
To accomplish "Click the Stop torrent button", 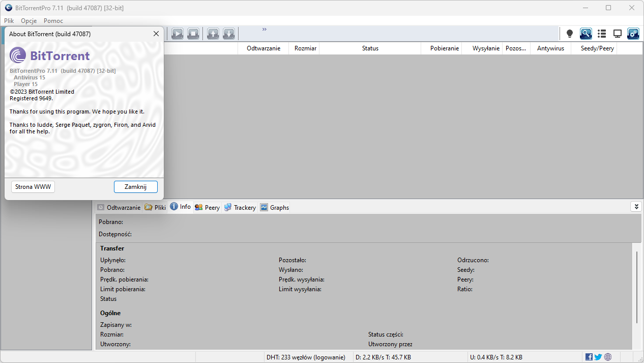I will point(193,34).
